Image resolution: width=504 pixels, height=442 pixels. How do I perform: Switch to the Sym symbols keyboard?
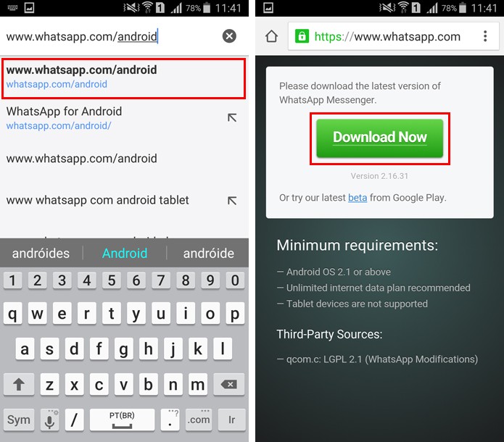click(19, 420)
